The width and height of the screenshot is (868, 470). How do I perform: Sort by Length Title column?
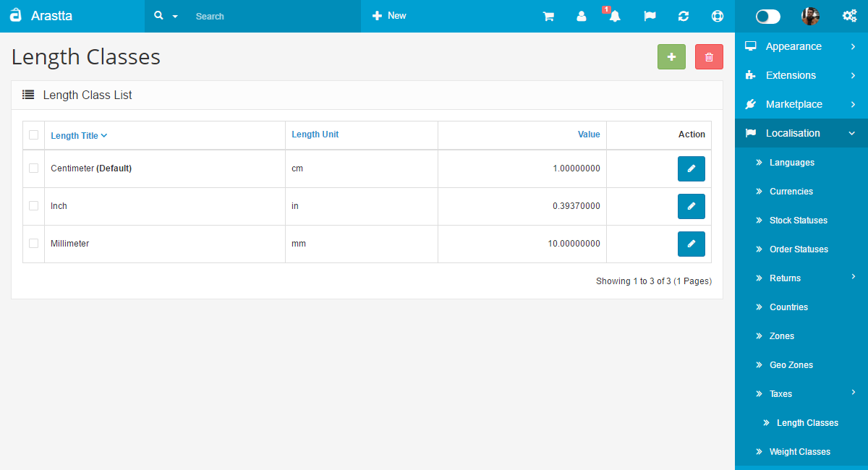coord(79,135)
